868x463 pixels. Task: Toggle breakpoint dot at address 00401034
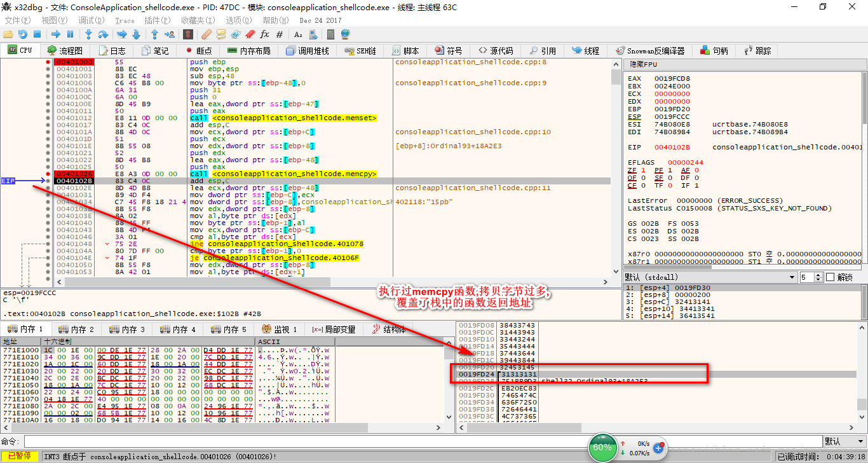[48, 202]
